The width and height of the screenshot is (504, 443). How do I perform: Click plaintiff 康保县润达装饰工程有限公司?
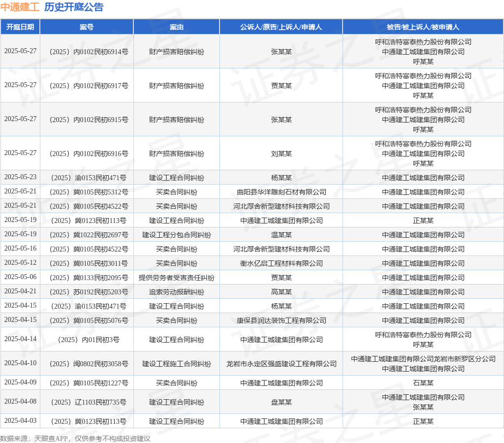[x=281, y=320]
